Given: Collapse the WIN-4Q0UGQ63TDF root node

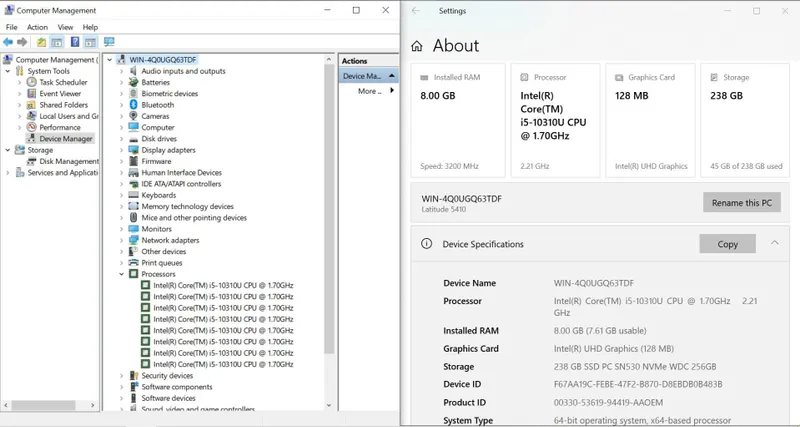Looking at the screenshot, I should (x=110, y=60).
